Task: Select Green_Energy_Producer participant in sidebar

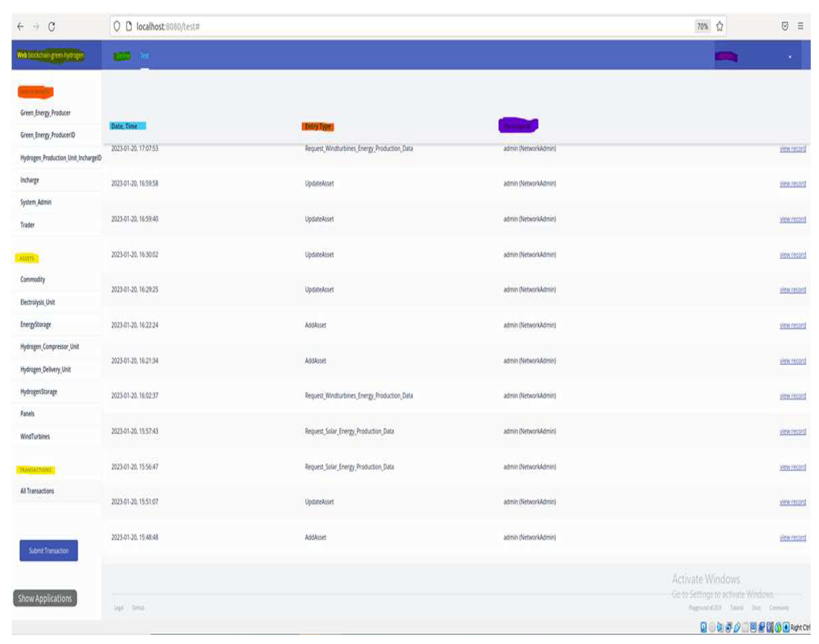Action: click(x=45, y=113)
